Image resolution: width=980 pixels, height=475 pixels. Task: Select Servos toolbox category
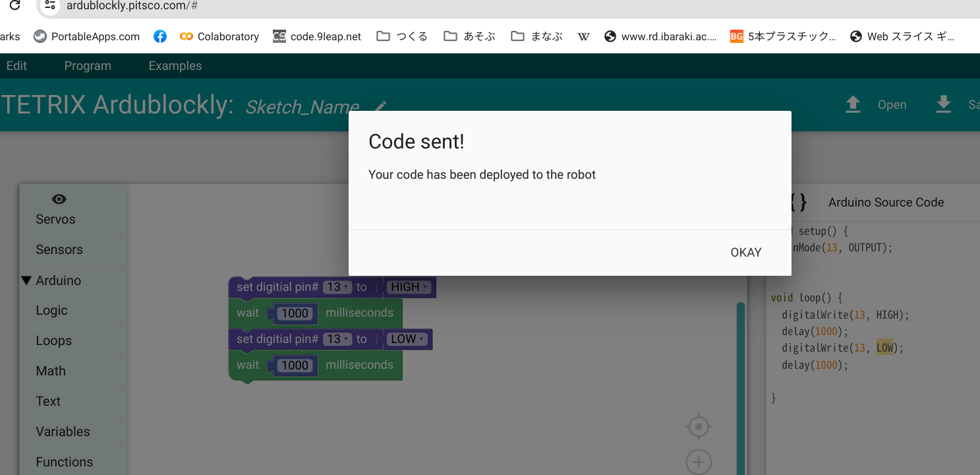click(x=55, y=219)
